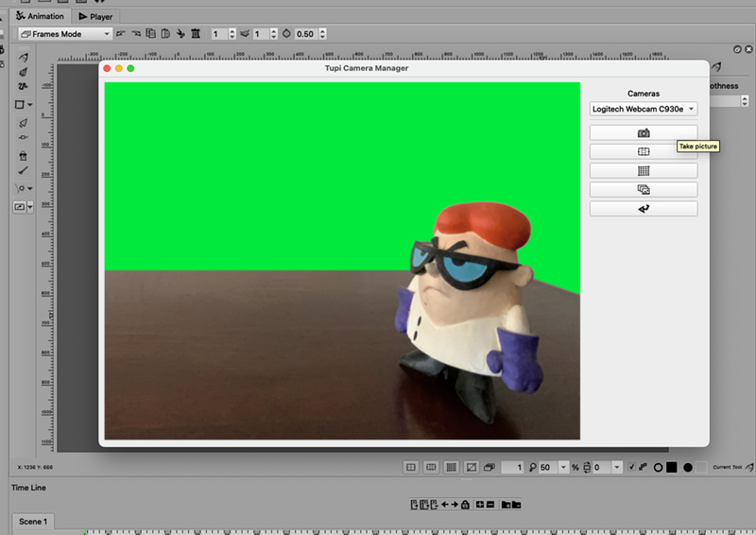Select the Polyline squiggle tool in the toolbox
Viewport: 756px width, 535px height.
click(23, 86)
